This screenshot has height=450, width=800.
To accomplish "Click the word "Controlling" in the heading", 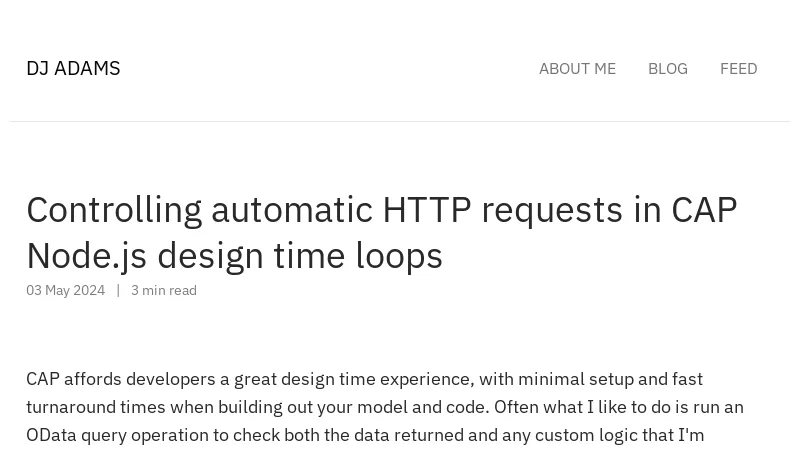I will point(114,211).
